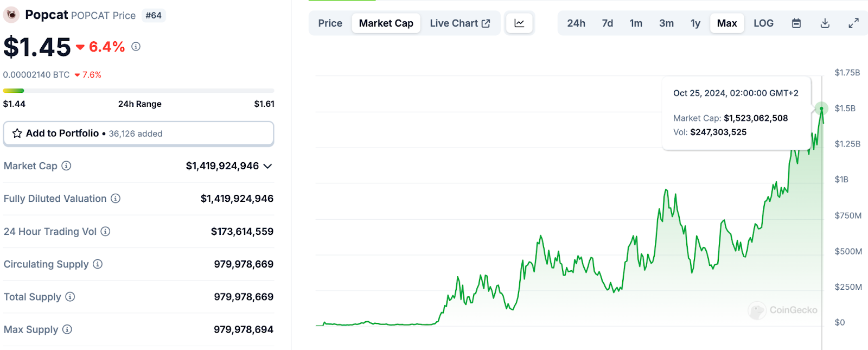Click Market Cap value $1,419,924,946 with chevron
This screenshot has width=868, height=350.
[229, 166]
